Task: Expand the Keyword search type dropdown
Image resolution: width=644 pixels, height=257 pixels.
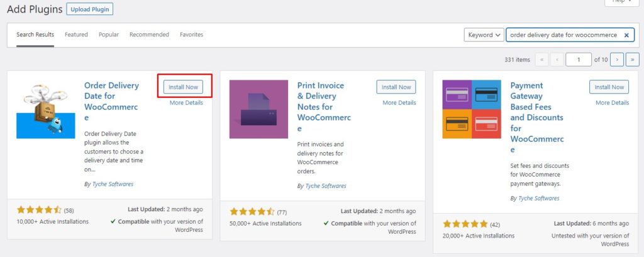Action: coord(484,35)
